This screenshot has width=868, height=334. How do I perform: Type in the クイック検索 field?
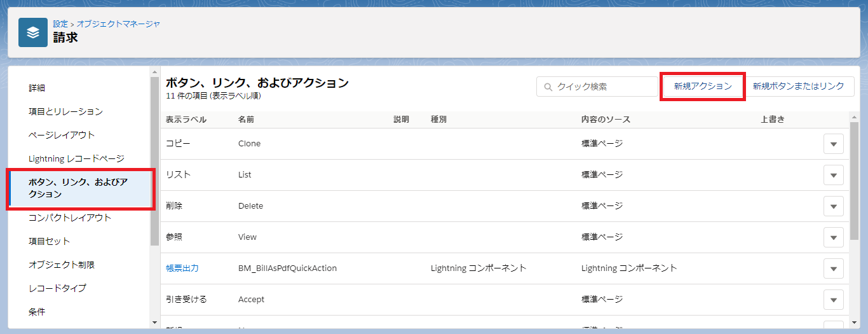click(604, 87)
